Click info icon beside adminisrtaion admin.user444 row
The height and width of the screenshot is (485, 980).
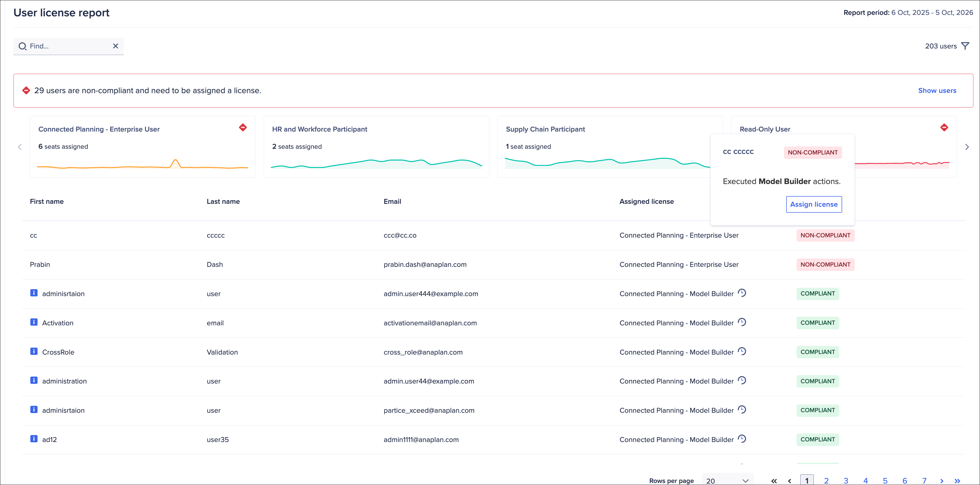coord(34,293)
